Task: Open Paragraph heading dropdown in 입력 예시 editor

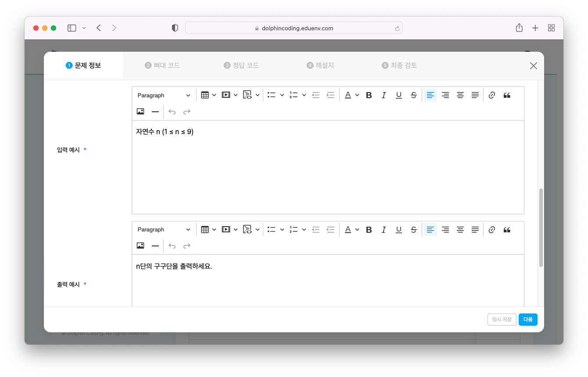Action: [x=164, y=95]
